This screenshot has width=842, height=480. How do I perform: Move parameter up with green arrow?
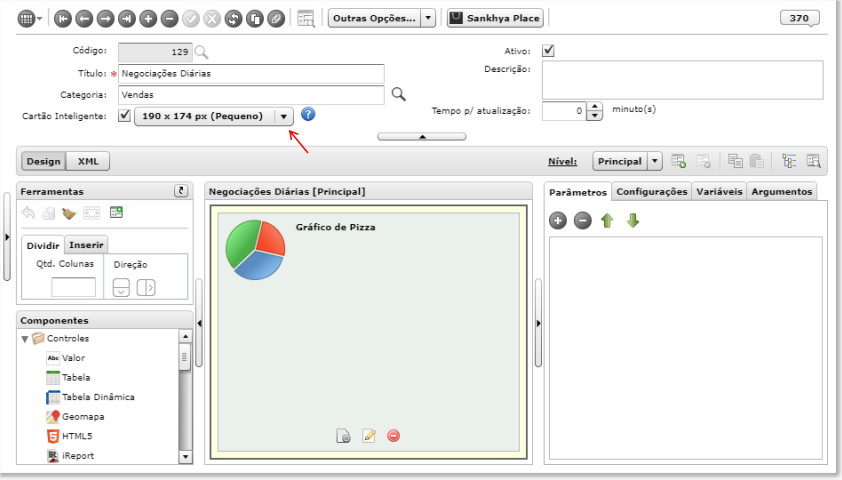(x=607, y=220)
